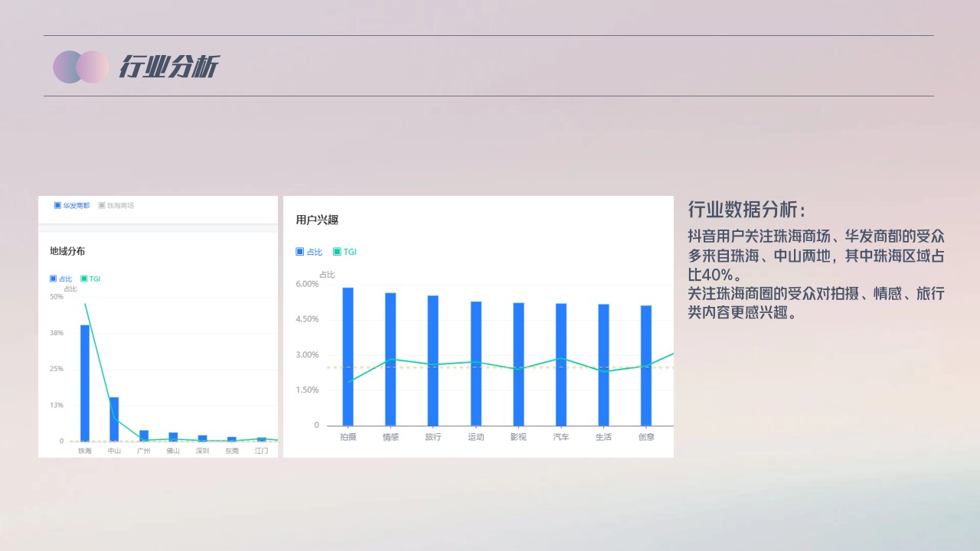Click the 东莞 axis label
The image size is (980, 551).
click(x=232, y=451)
